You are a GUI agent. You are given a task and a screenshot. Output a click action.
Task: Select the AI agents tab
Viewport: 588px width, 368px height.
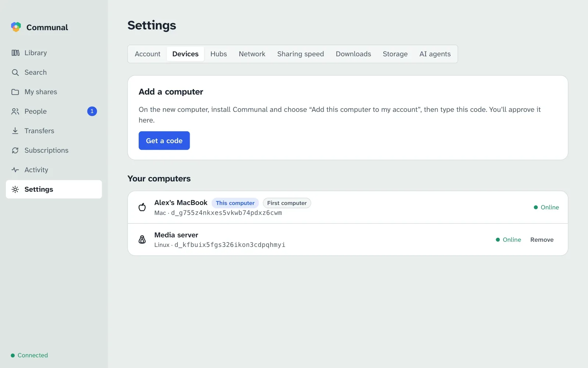(435, 54)
